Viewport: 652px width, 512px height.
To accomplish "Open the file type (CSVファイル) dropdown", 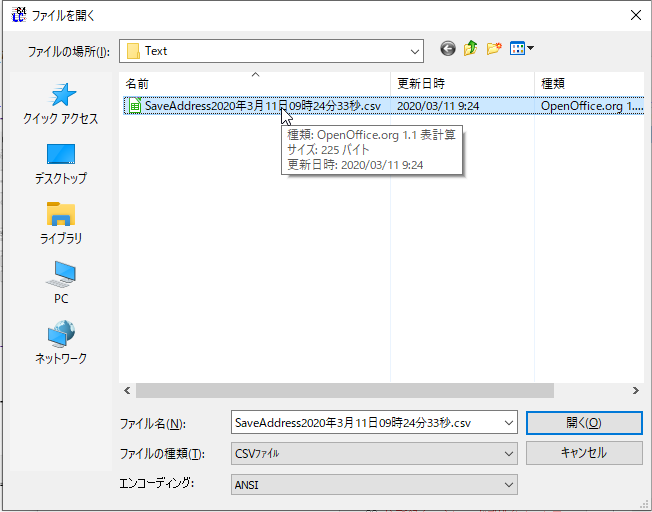I will pyautogui.click(x=374, y=453).
